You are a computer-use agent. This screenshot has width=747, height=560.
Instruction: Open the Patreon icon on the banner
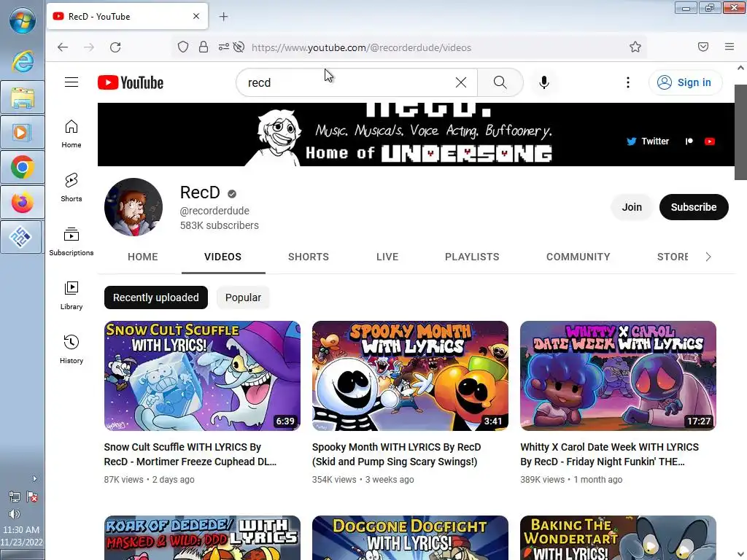coord(689,141)
